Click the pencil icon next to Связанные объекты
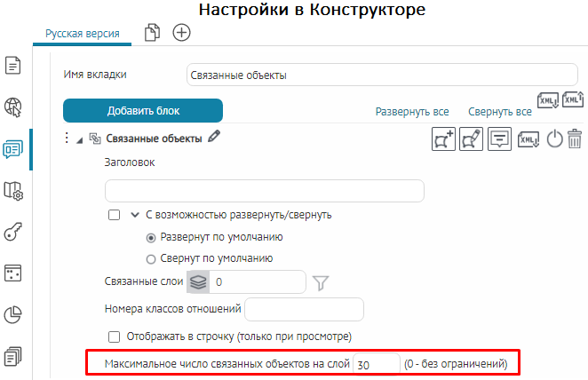Image resolution: width=588 pixels, height=380 pixels. (213, 137)
